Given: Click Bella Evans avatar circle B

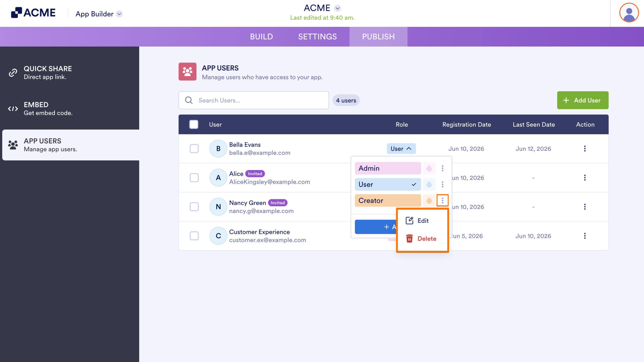Looking at the screenshot, I should 218,148.
